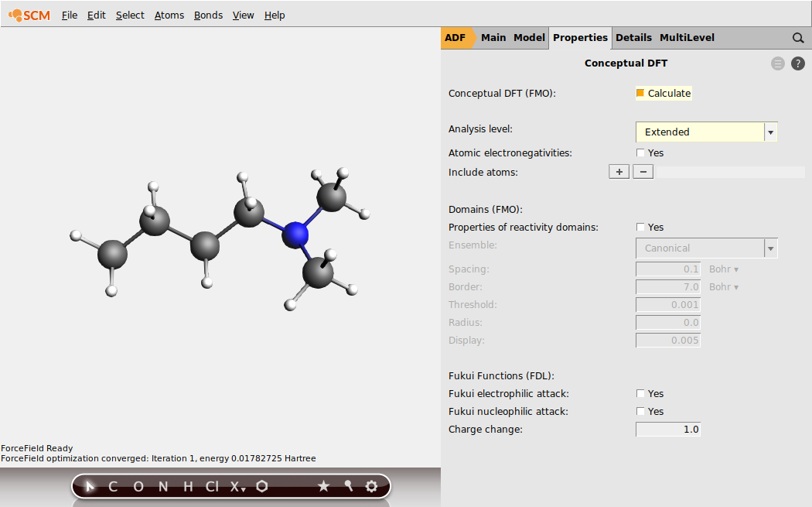Pick the Chlorine atom tool
This screenshot has height=507, width=812.
point(211,486)
